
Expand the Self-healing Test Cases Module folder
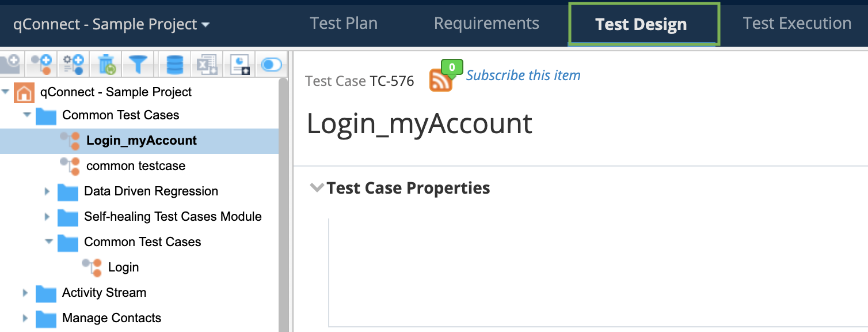click(48, 217)
